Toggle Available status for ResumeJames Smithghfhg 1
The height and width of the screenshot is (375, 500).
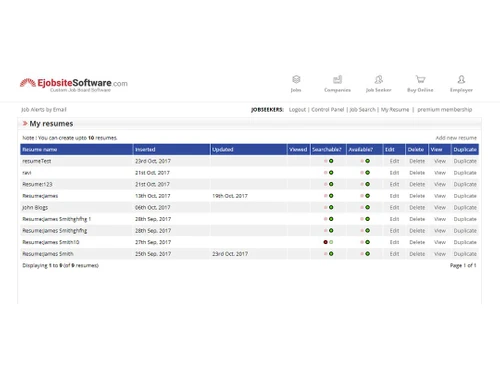tap(365, 219)
